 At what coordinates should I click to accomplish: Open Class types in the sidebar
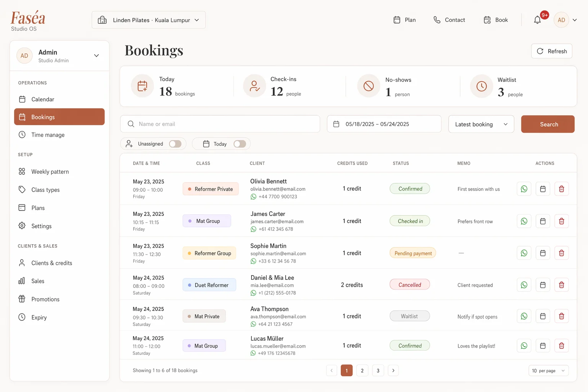click(x=59, y=190)
